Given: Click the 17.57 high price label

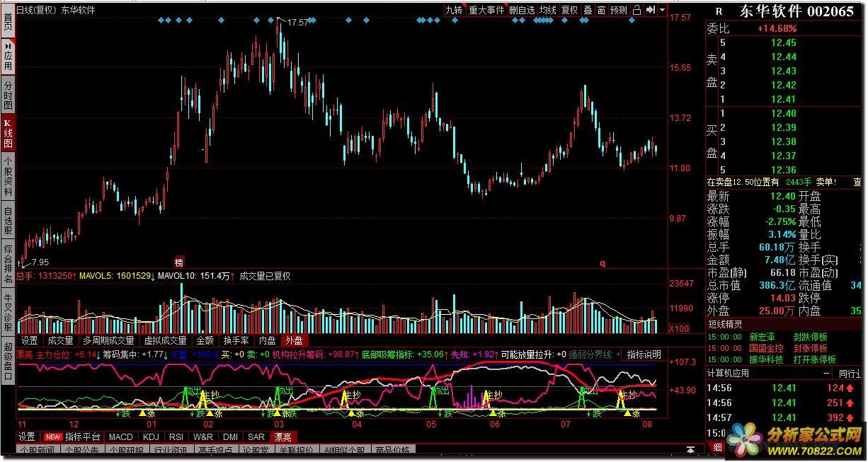Looking at the screenshot, I should point(298,23).
